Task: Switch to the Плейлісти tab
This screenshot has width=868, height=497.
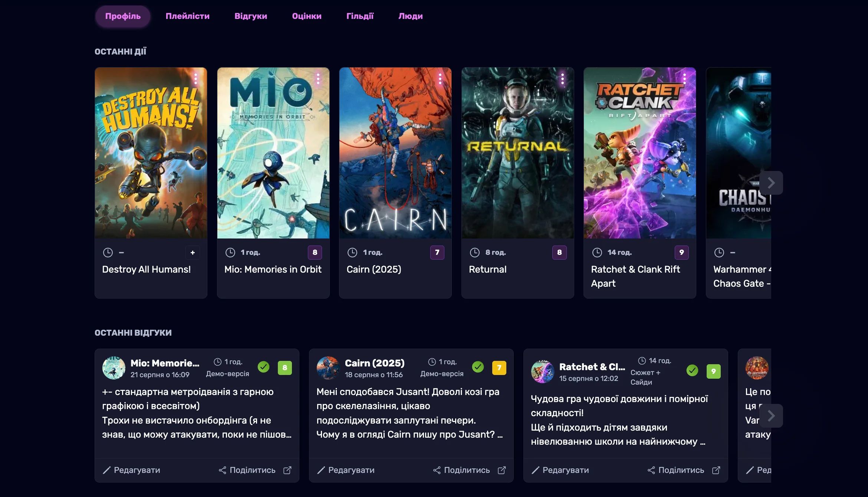Action: coord(187,16)
